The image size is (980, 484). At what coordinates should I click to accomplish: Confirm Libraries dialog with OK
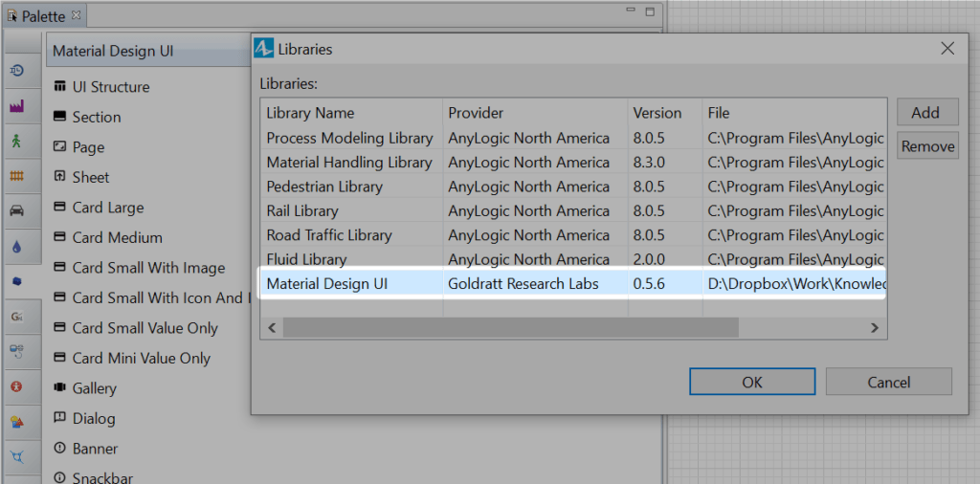pyautogui.click(x=752, y=382)
